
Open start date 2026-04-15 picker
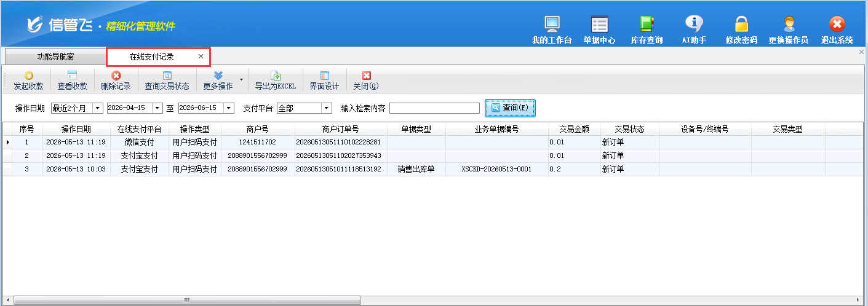pos(158,108)
